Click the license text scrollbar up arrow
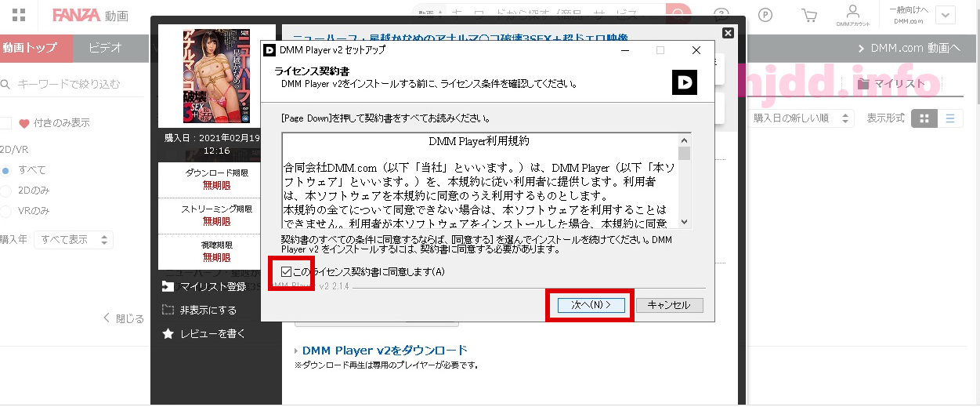The image size is (980, 407). click(685, 140)
